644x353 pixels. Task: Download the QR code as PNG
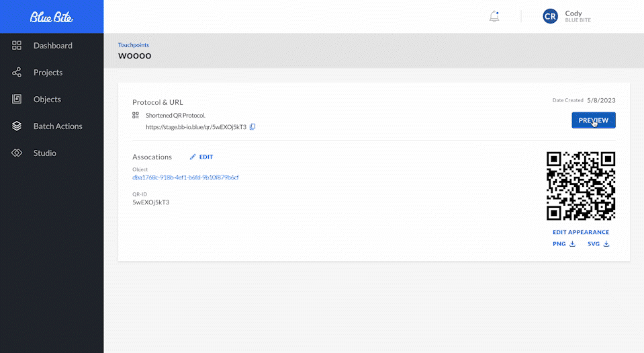[564, 244]
